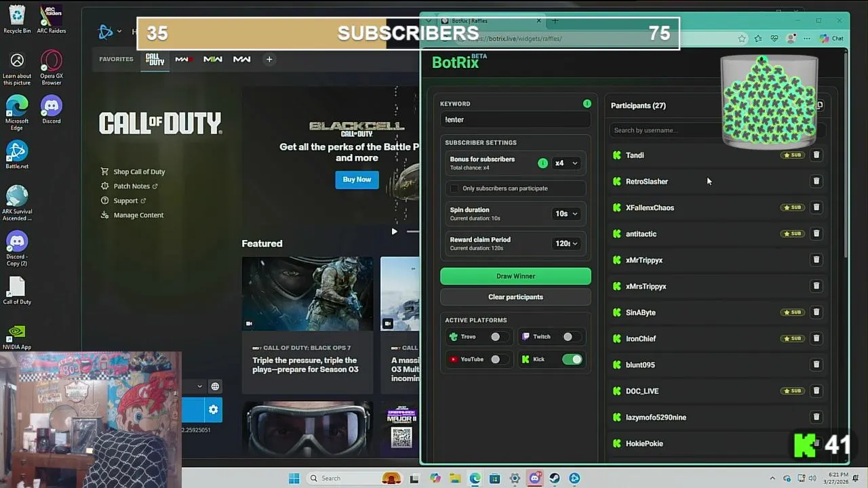This screenshot has width=868, height=488.
Task: Expand the Battle.net region dropdown arrow
Action: pyautogui.click(x=199, y=386)
